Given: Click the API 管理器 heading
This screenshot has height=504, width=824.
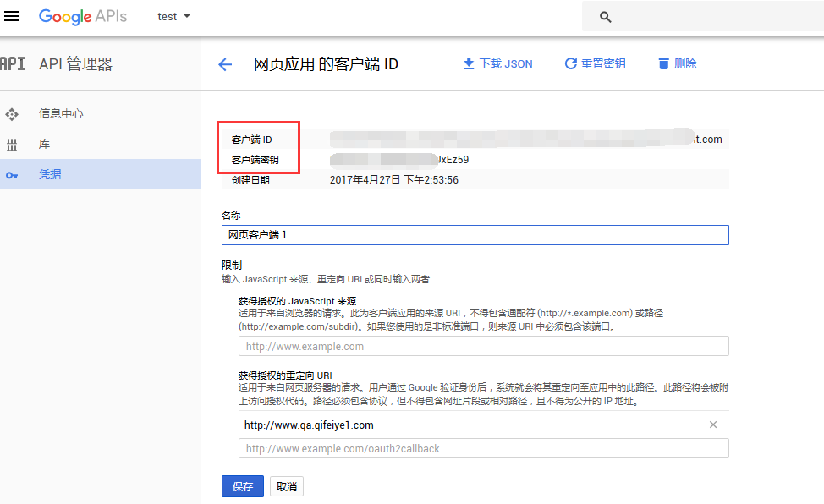Looking at the screenshot, I should (75, 64).
